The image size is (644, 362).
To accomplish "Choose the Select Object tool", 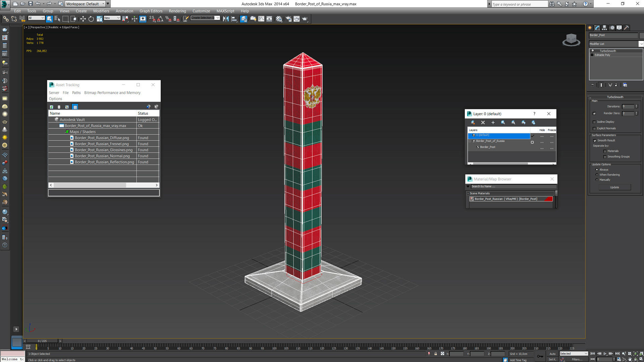I will pos(49,19).
